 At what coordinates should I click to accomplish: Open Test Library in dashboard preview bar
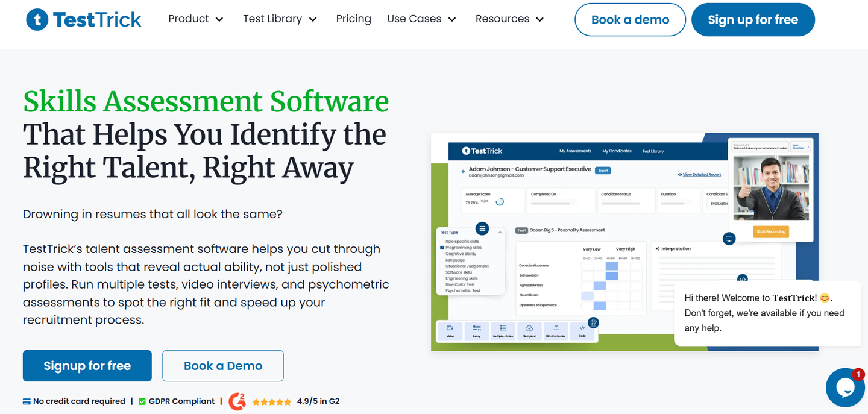[653, 151]
